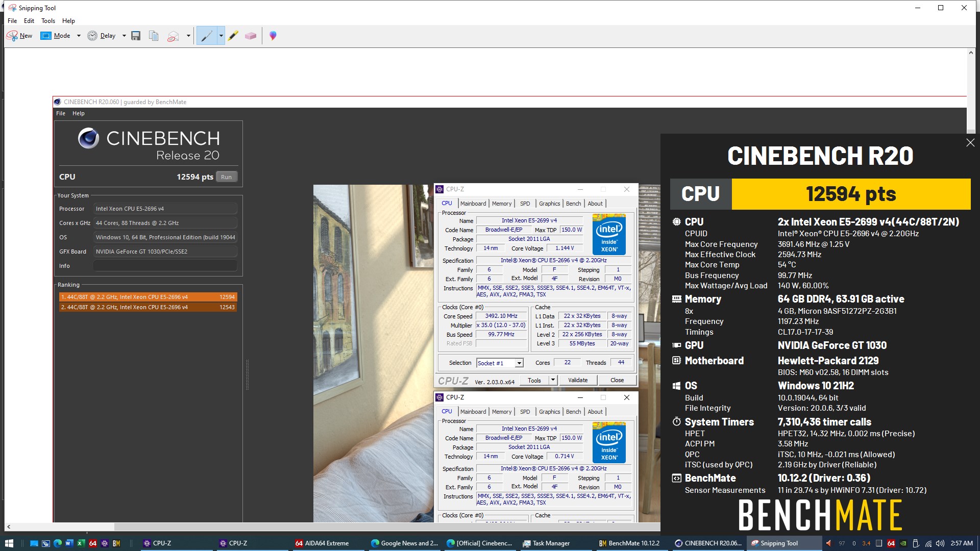Open the Snipping Tool Help menu
The height and width of the screenshot is (551, 980).
(x=68, y=21)
